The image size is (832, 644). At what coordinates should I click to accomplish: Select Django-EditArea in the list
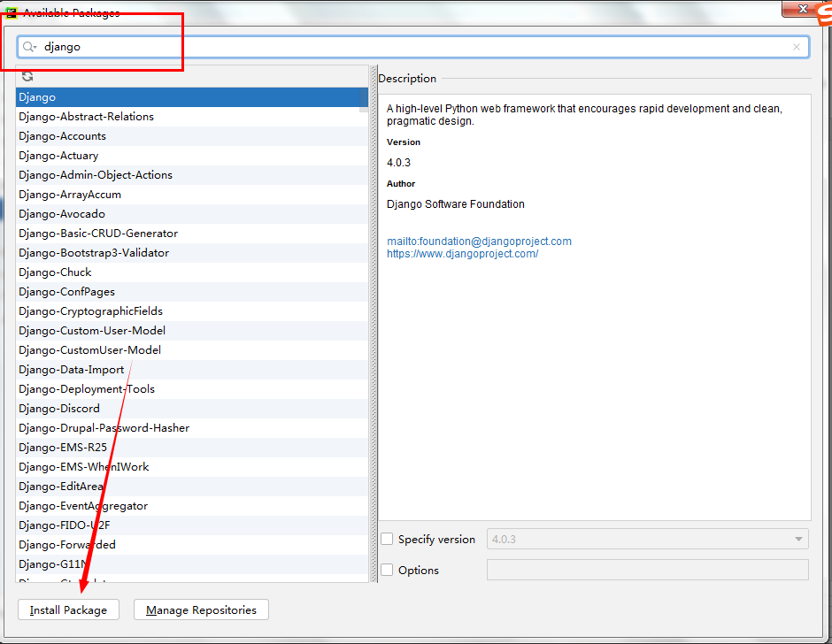pyautogui.click(x=191, y=487)
